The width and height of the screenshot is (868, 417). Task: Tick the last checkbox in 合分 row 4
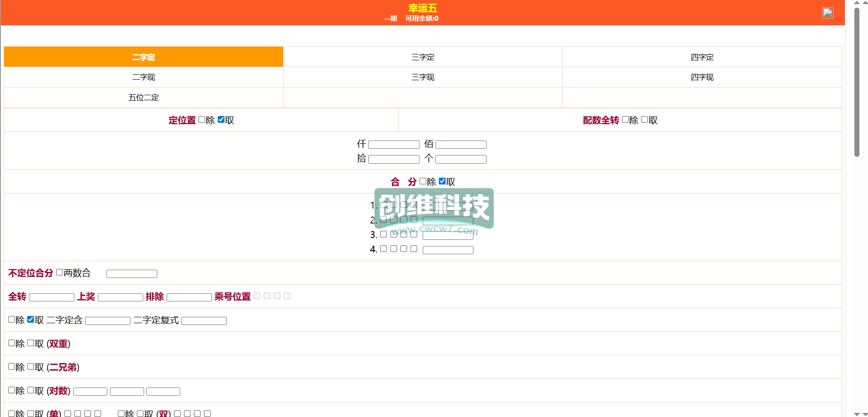click(x=414, y=248)
